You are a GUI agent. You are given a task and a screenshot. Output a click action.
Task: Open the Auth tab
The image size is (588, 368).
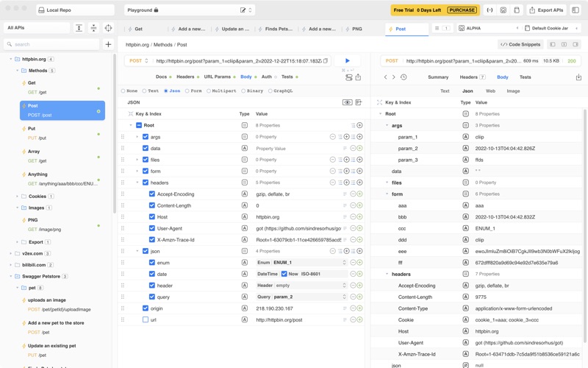click(267, 77)
